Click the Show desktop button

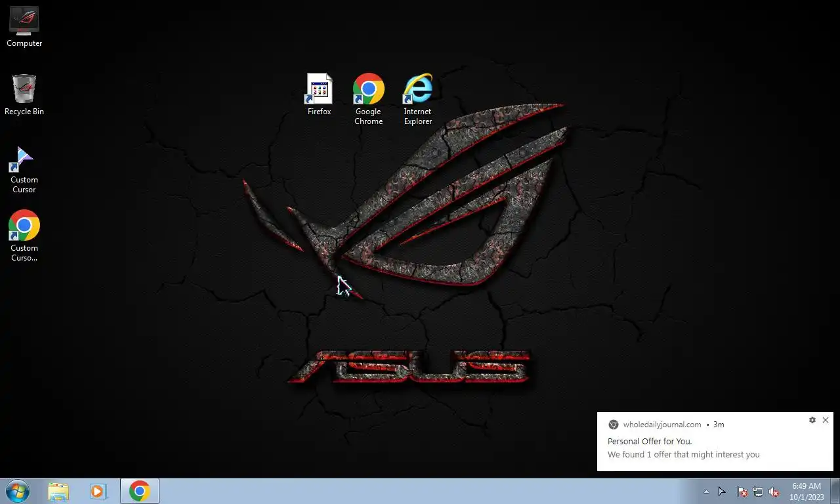click(835, 492)
